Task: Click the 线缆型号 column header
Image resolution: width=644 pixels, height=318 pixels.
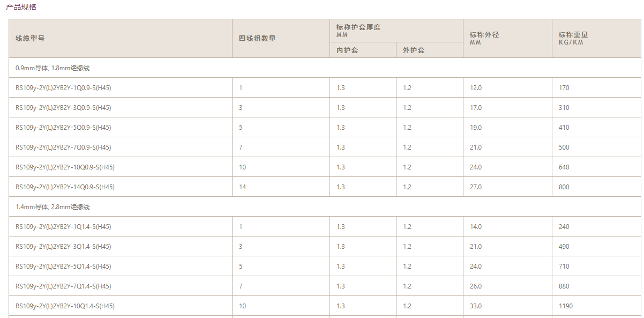Action: click(30, 39)
